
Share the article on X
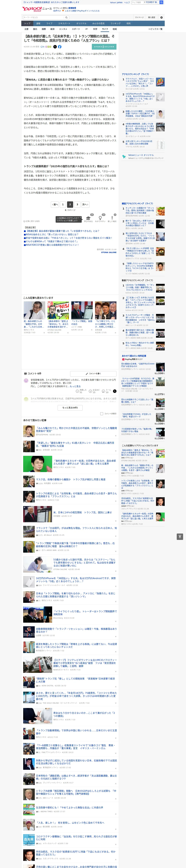55,47
